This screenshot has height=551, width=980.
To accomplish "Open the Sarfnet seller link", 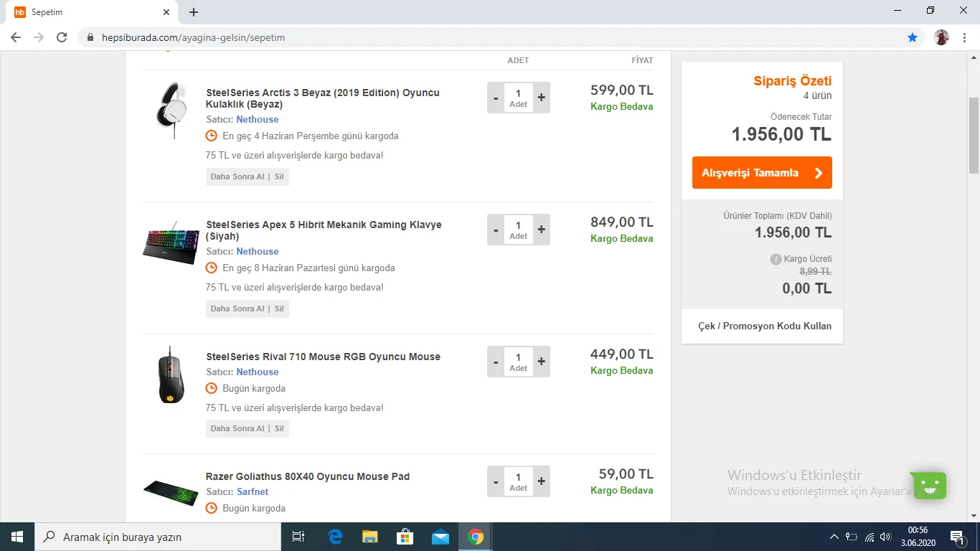I will click(253, 491).
